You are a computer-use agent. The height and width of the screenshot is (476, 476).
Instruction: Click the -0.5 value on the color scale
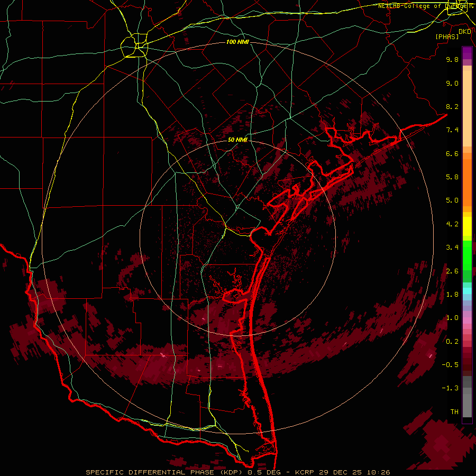[x=450, y=365]
